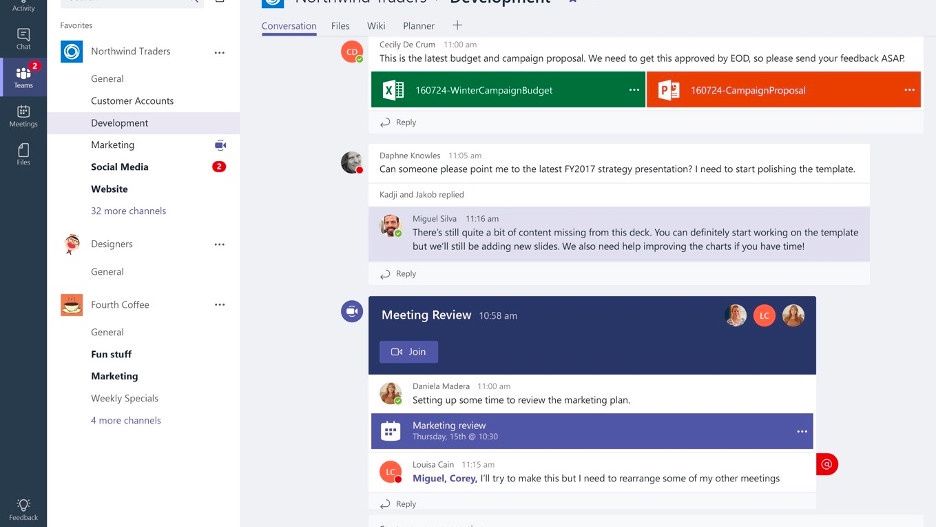Click the Northwind Traders team logo
Viewport: 936px width, 527px height.
(72, 51)
